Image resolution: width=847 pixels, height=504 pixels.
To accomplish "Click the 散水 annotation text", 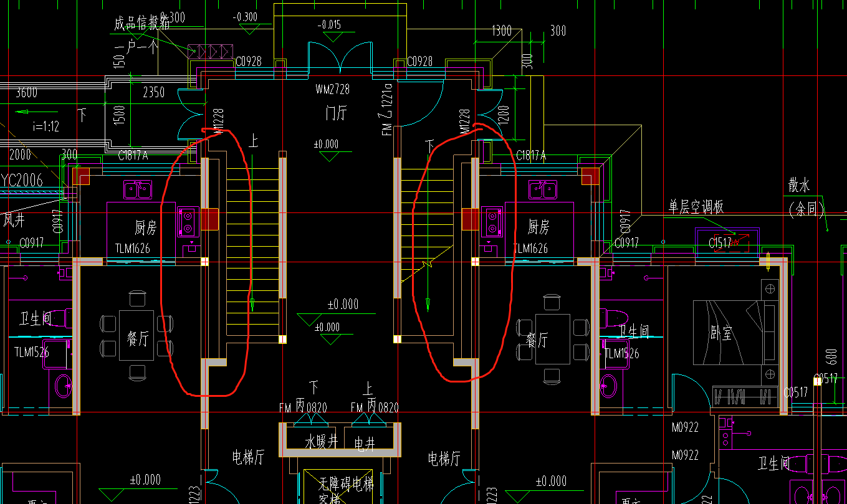I will coord(799,185).
